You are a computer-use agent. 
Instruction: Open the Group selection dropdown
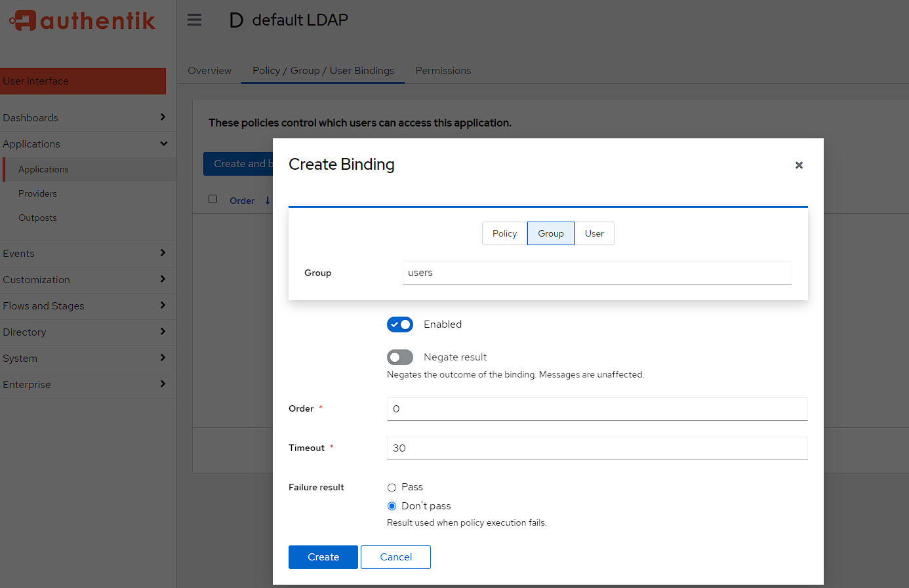[597, 273]
